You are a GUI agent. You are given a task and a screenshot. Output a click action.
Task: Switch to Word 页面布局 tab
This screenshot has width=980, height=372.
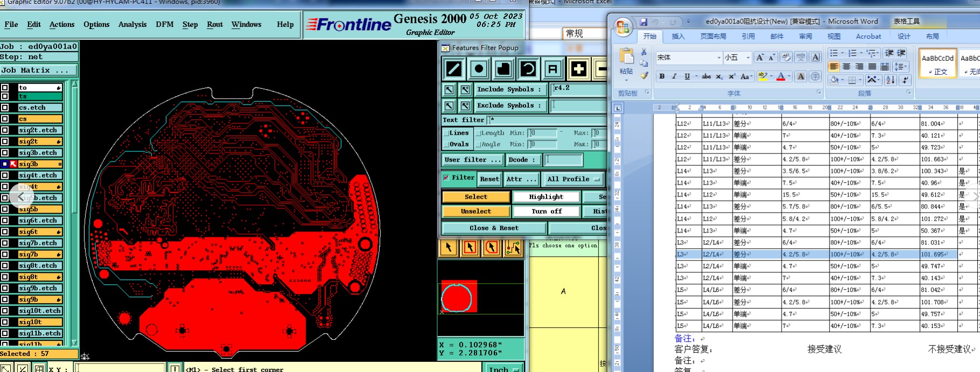pyautogui.click(x=713, y=37)
